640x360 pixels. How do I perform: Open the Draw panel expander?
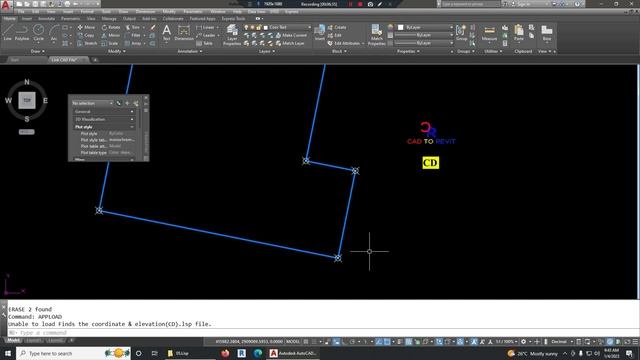[38, 51]
